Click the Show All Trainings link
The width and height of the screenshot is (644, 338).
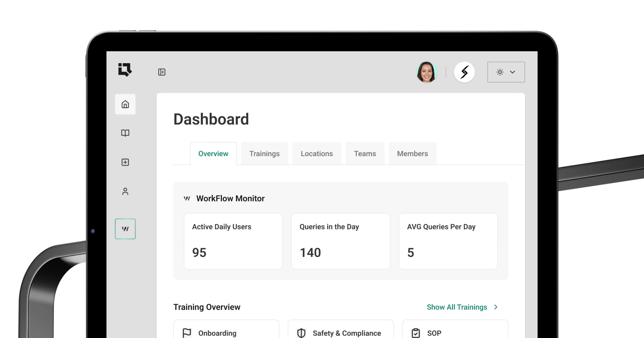[457, 307]
